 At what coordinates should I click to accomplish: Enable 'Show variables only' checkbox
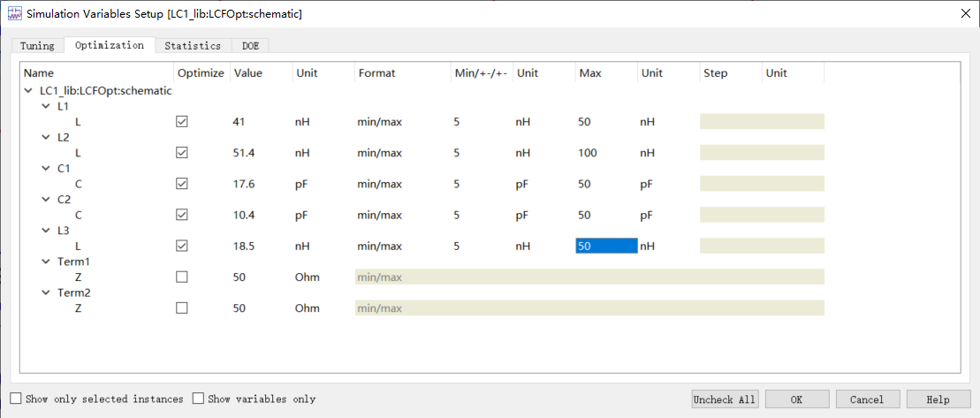[x=199, y=399]
